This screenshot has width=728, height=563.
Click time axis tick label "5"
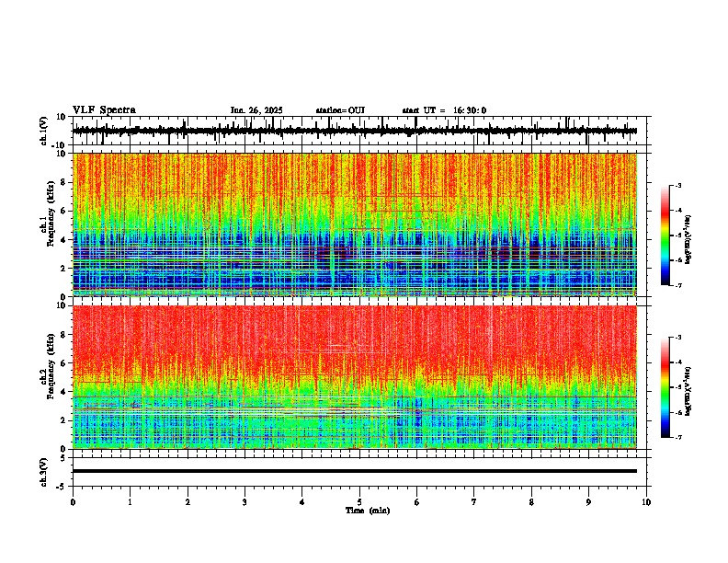359,502
